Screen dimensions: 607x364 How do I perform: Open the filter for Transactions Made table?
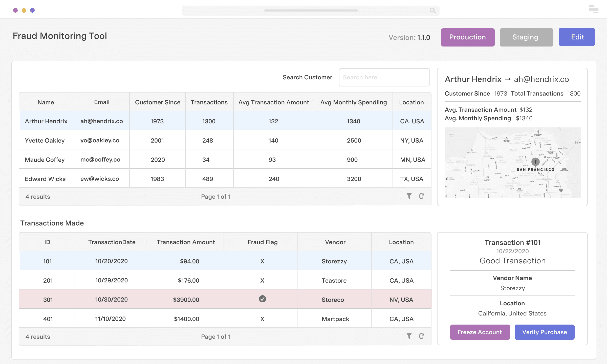[409, 336]
